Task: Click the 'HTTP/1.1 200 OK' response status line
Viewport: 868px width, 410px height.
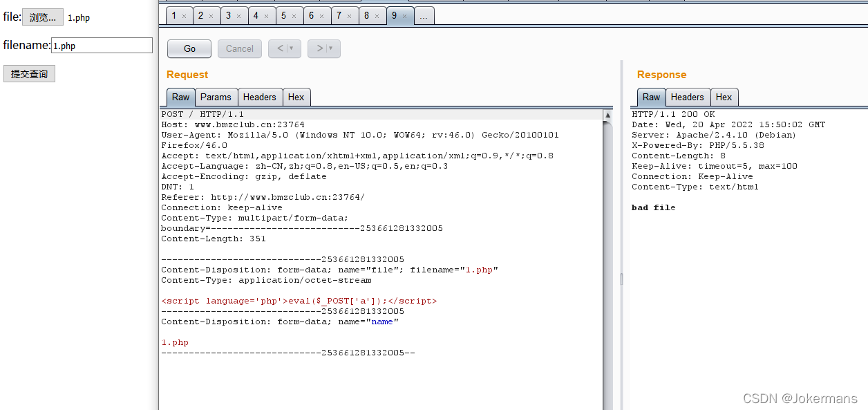Action: point(673,114)
